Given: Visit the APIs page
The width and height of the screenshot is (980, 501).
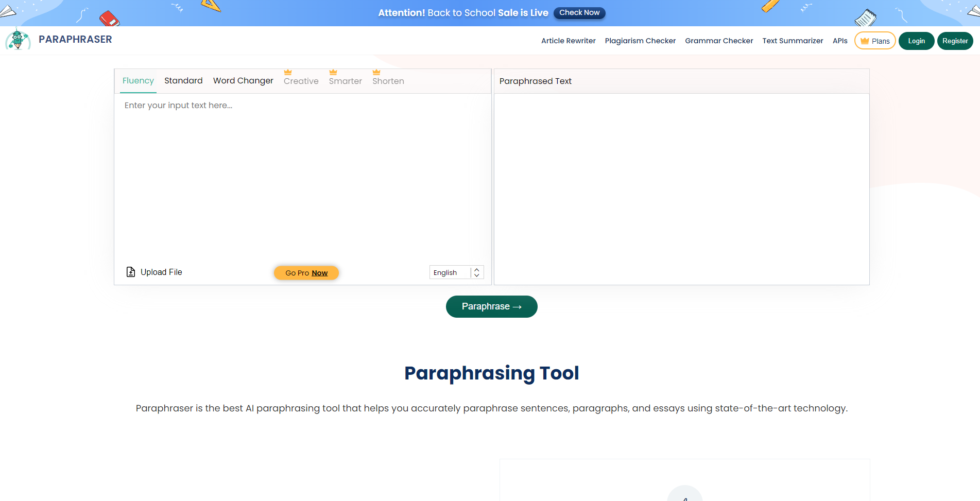Looking at the screenshot, I should [x=840, y=41].
